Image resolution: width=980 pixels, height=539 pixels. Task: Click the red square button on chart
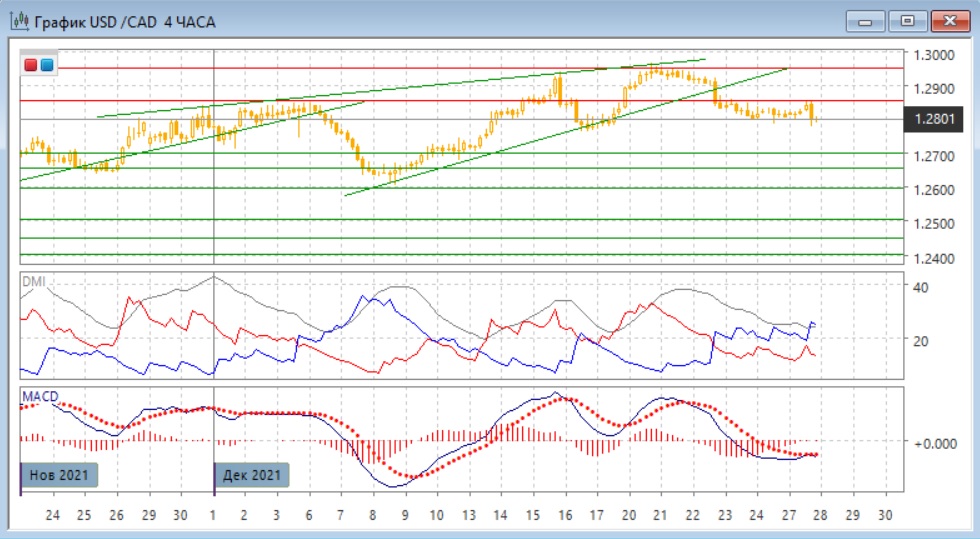31,65
